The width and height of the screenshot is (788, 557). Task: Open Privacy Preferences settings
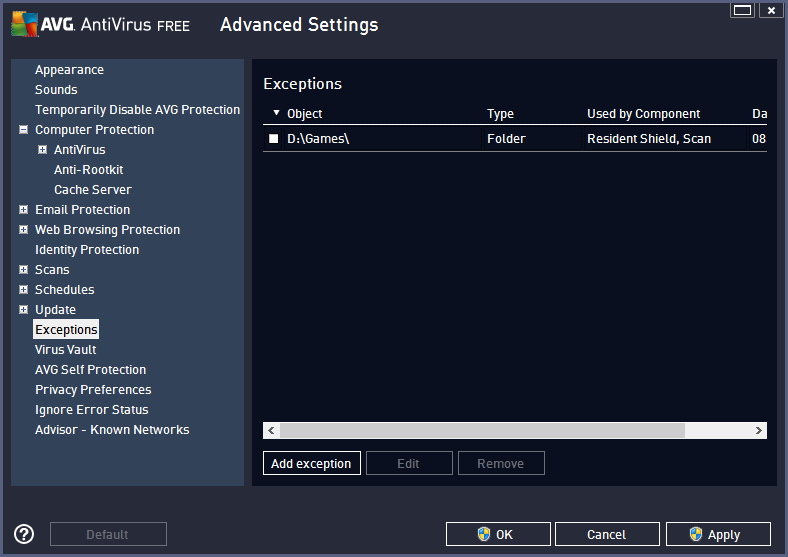pyautogui.click(x=93, y=390)
